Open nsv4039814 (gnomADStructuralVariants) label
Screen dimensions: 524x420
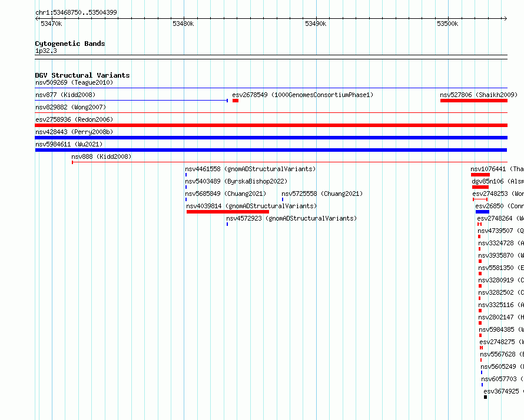click(251, 206)
